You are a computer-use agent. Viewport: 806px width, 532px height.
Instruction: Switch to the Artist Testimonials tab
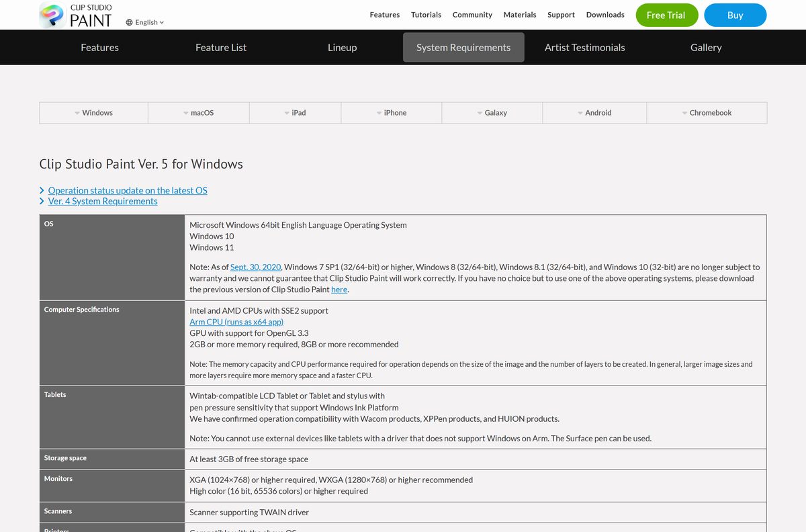click(585, 48)
